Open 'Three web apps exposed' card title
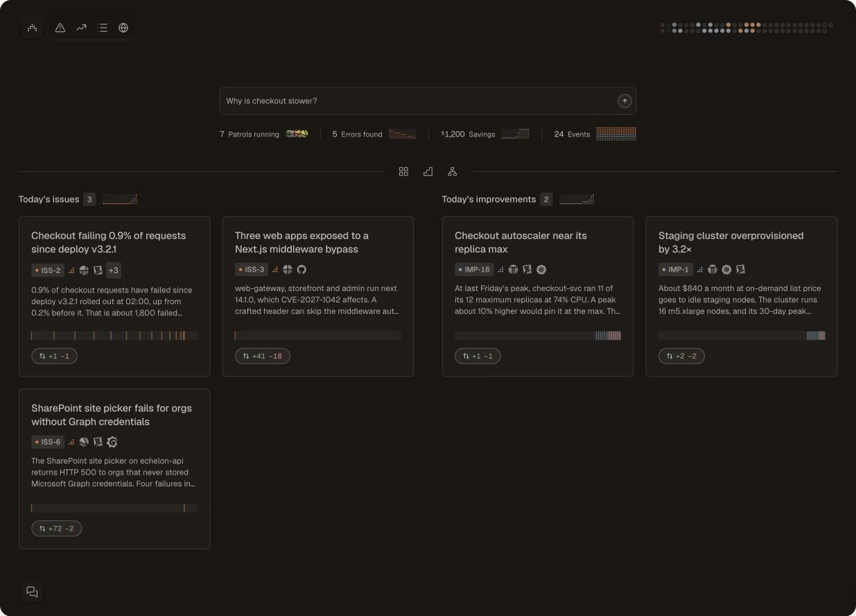 [302, 243]
